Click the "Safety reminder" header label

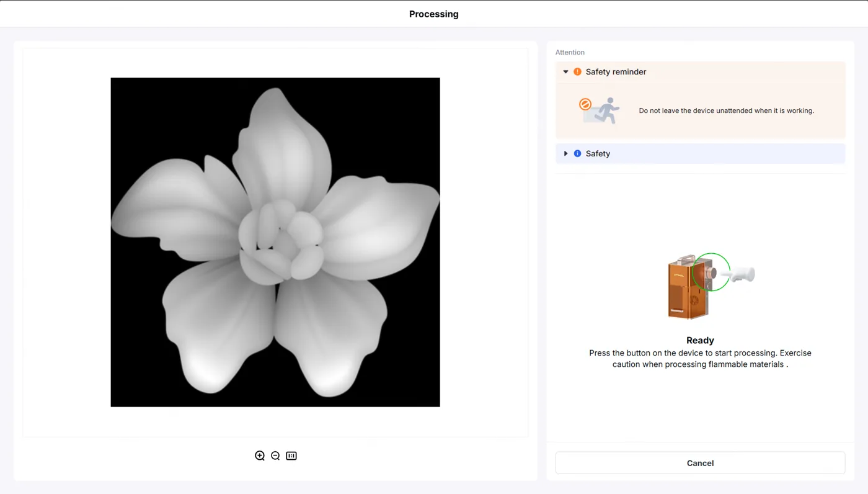tap(616, 72)
